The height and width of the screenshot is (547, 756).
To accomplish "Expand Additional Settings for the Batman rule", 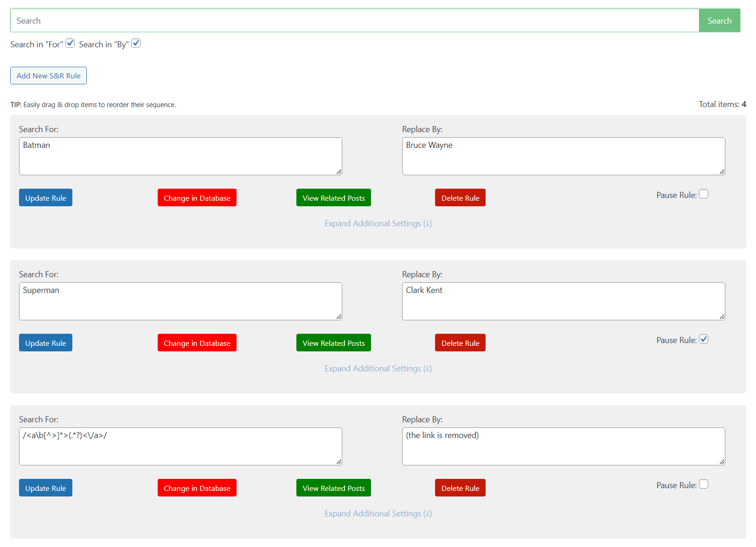I will (378, 223).
